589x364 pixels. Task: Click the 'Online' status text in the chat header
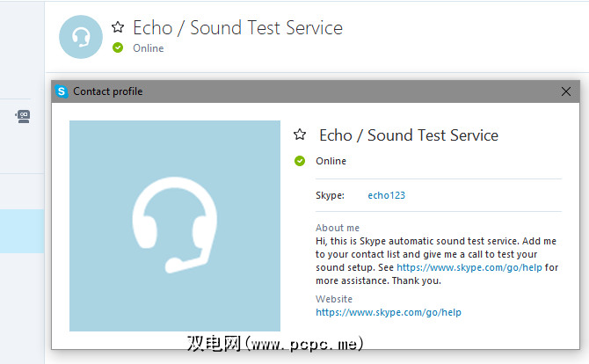click(x=149, y=48)
